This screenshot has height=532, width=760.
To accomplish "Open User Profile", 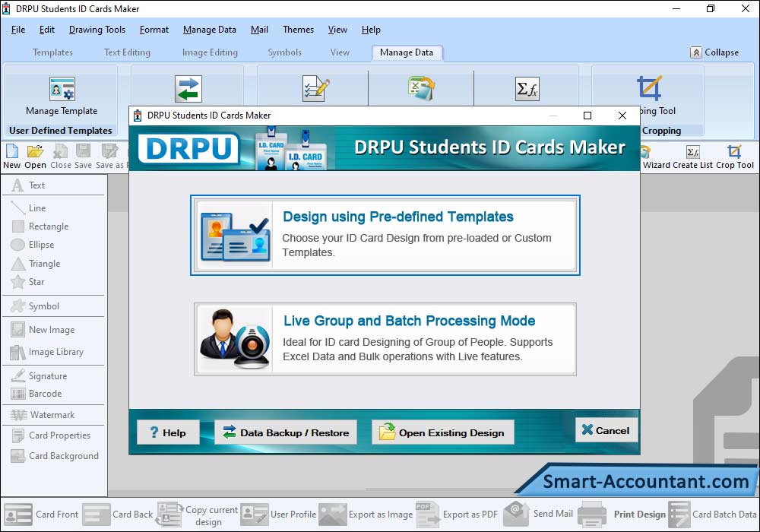I will pyautogui.click(x=279, y=515).
